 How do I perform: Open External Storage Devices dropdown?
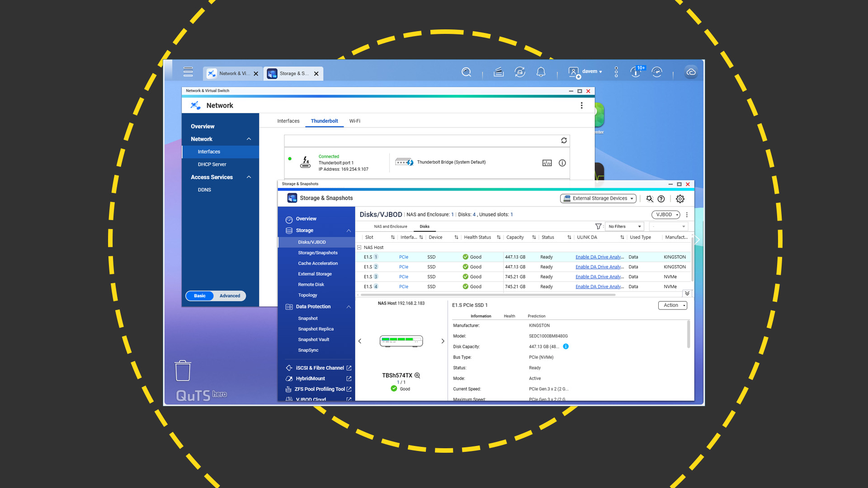point(598,198)
